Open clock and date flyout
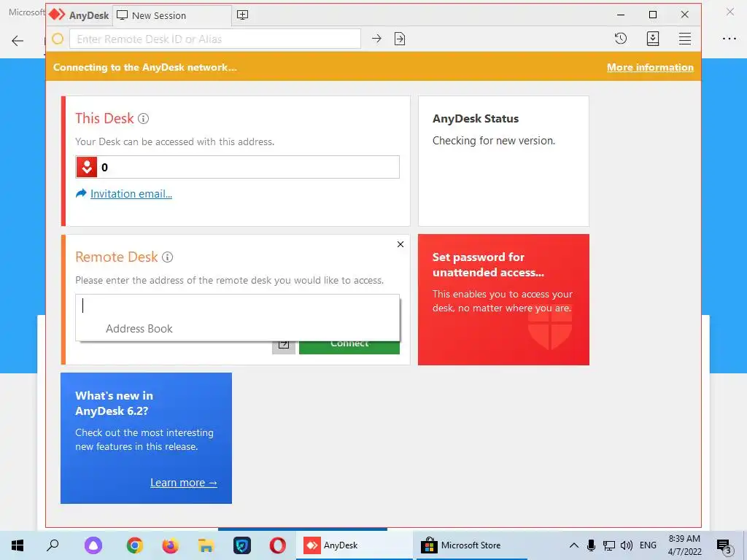 pos(684,545)
